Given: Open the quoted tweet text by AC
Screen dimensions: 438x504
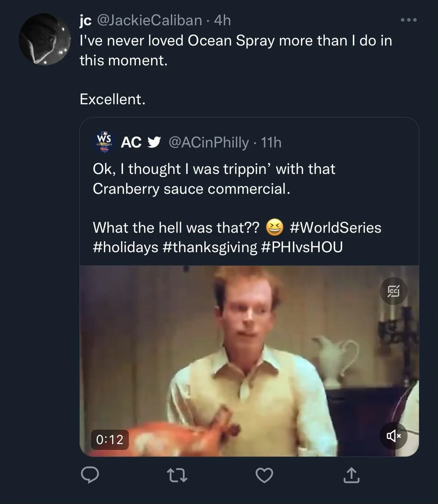Looking at the screenshot, I should click(214, 179).
